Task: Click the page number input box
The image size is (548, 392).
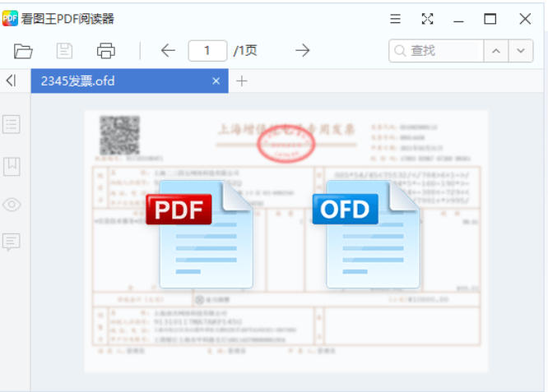Action: coord(207,51)
